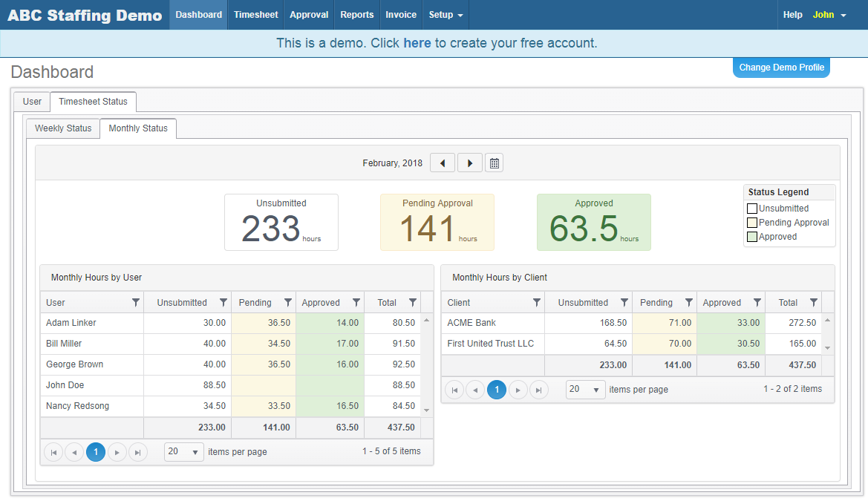Filter Unsubmitted column in Monthly Hours by User

coord(223,302)
